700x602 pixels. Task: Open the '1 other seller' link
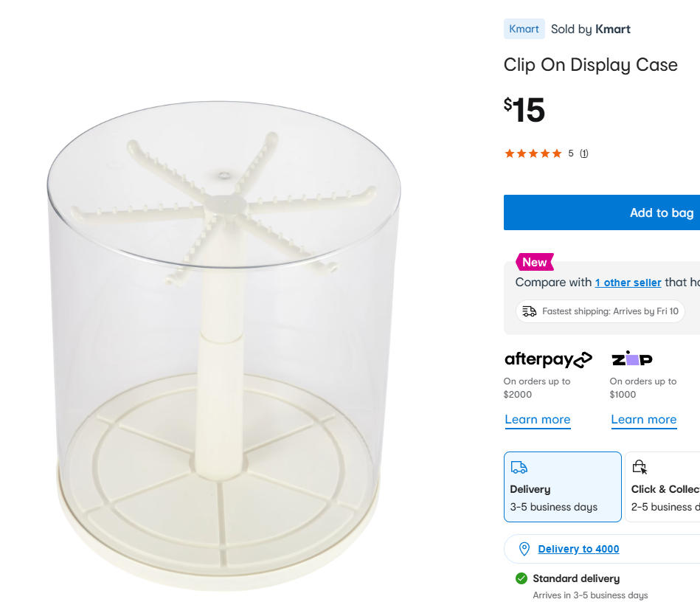[628, 283]
